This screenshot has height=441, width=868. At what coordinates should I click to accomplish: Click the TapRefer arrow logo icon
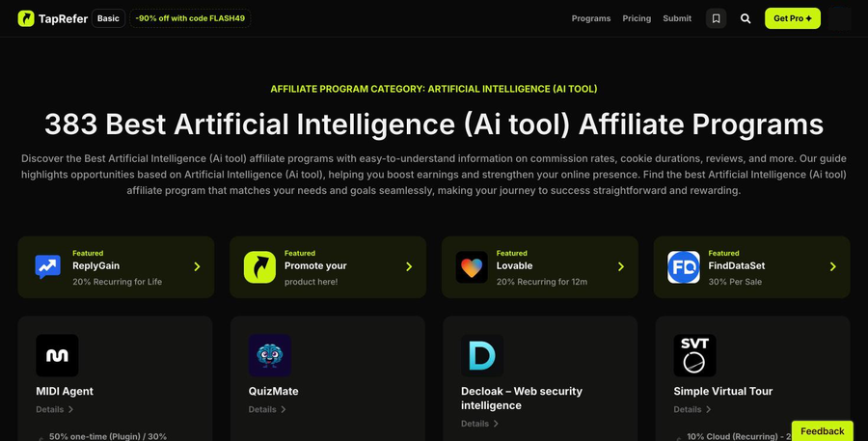click(x=26, y=18)
